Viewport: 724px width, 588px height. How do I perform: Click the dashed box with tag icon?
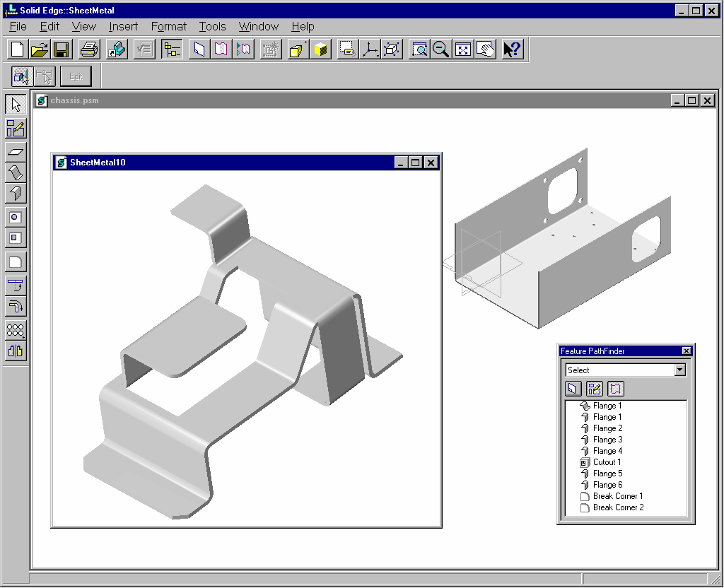point(347,49)
